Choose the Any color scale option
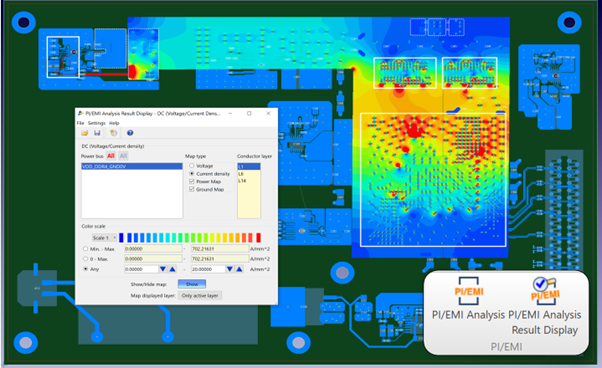The image size is (602, 368). point(85,269)
